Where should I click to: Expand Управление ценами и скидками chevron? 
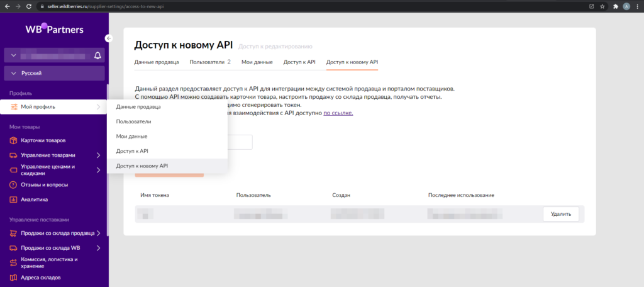point(98,170)
